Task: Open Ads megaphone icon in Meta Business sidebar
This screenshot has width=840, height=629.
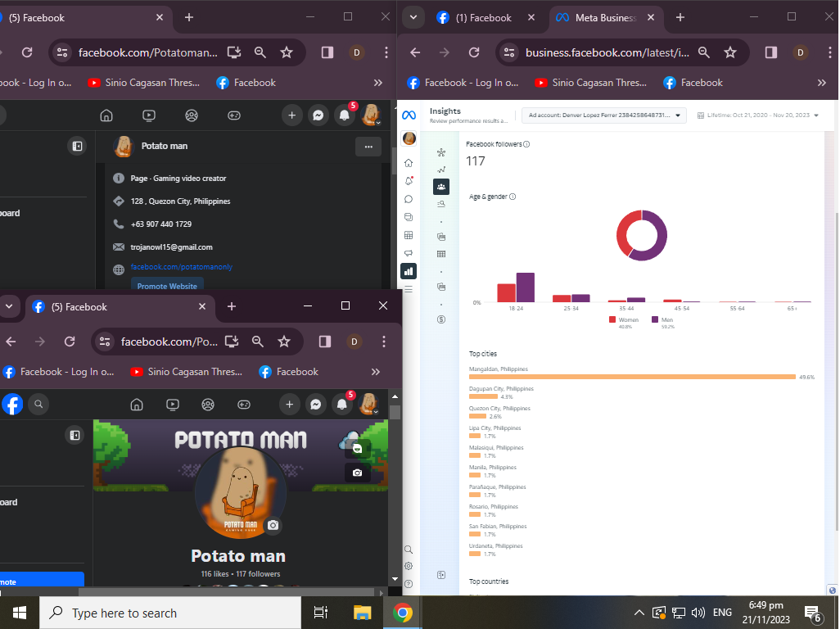Action: (x=409, y=253)
